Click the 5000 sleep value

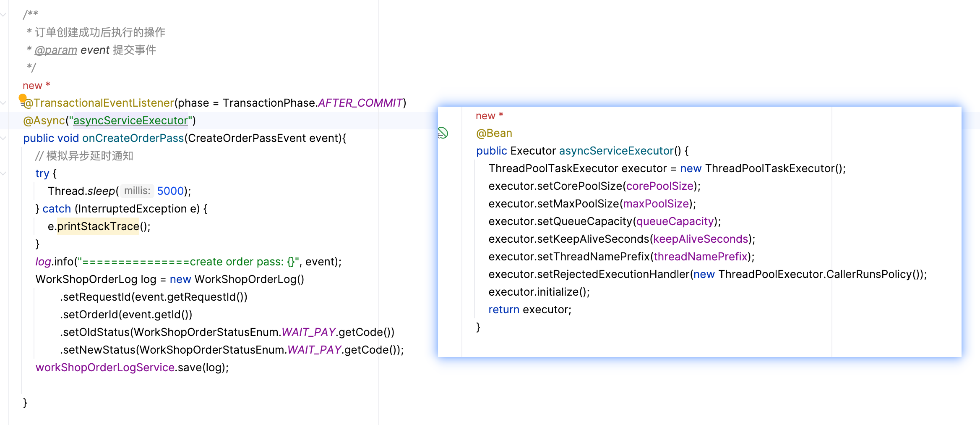[x=170, y=191]
